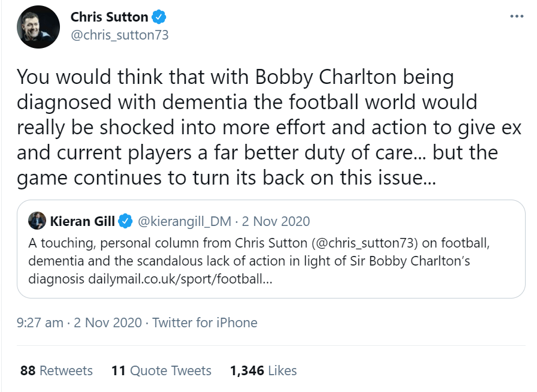View the 88 Retweets list

56,370
